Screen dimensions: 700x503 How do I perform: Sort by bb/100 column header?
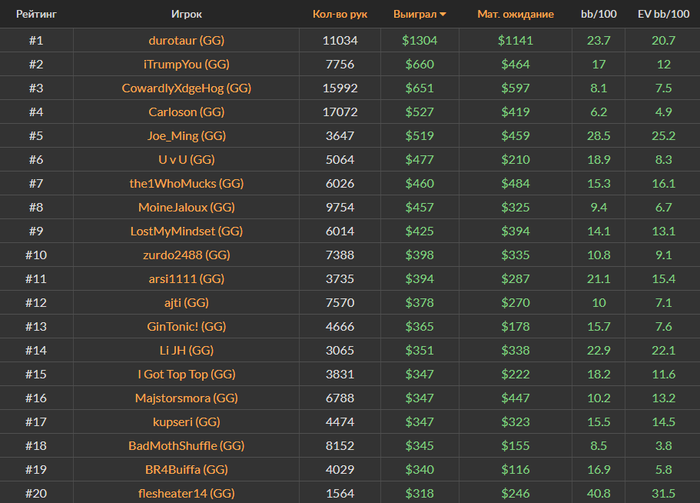click(x=600, y=15)
